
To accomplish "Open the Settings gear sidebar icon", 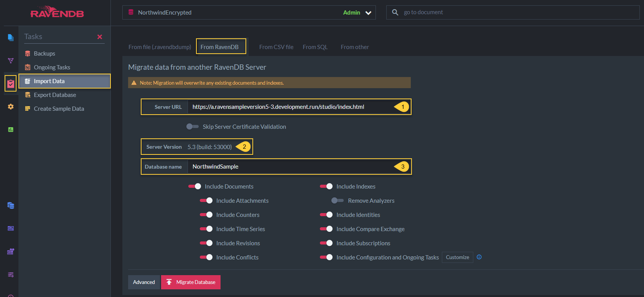I will coord(11,107).
